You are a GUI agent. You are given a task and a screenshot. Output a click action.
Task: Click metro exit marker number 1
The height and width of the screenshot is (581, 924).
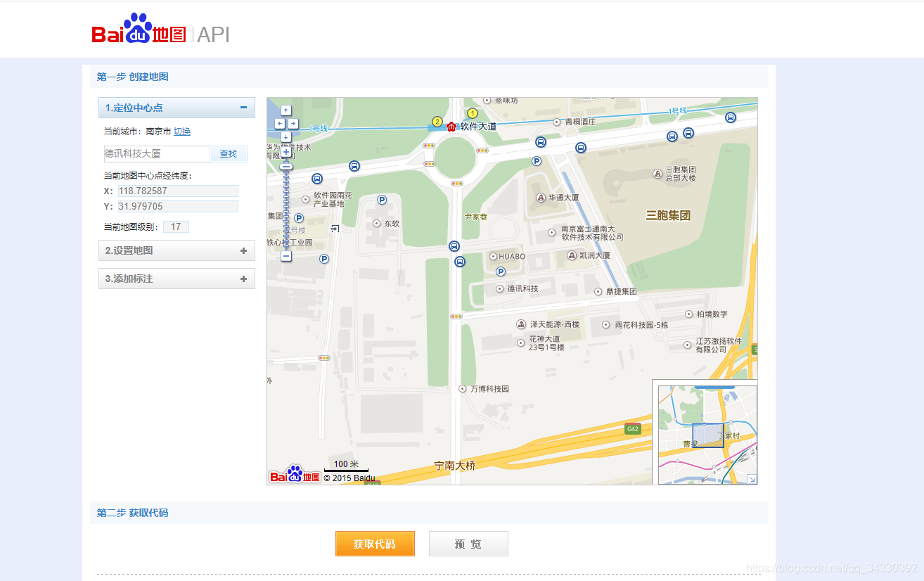pyautogui.click(x=473, y=113)
